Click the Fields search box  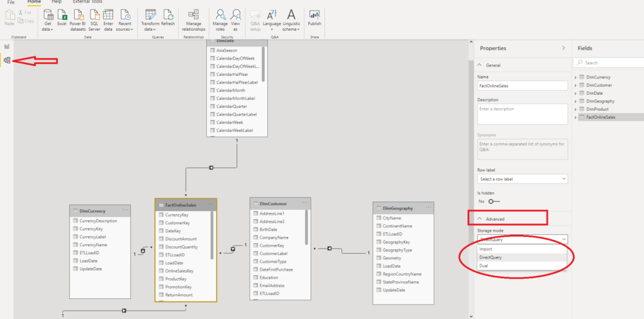609,63
